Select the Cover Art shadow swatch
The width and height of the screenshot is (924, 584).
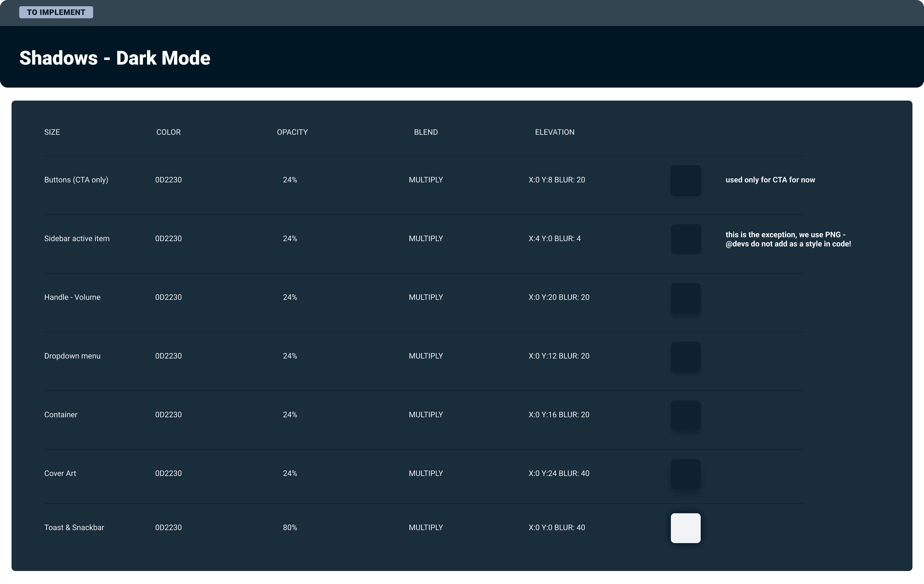(x=685, y=474)
